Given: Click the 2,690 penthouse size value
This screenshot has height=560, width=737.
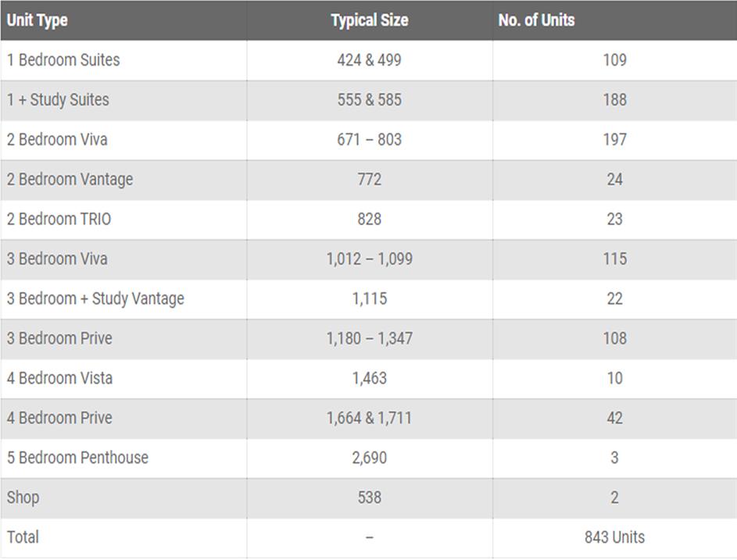Looking at the screenshot, I should [x=370, y=458].
